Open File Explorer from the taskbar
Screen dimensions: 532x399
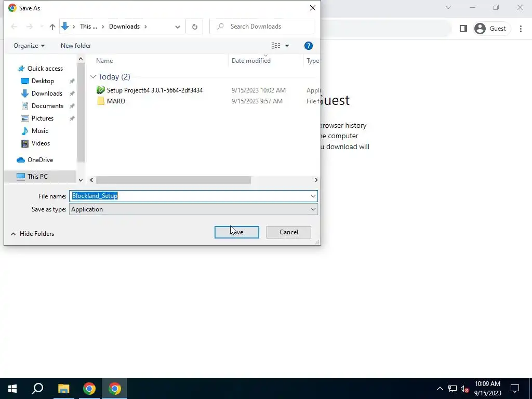coord(63,389)
